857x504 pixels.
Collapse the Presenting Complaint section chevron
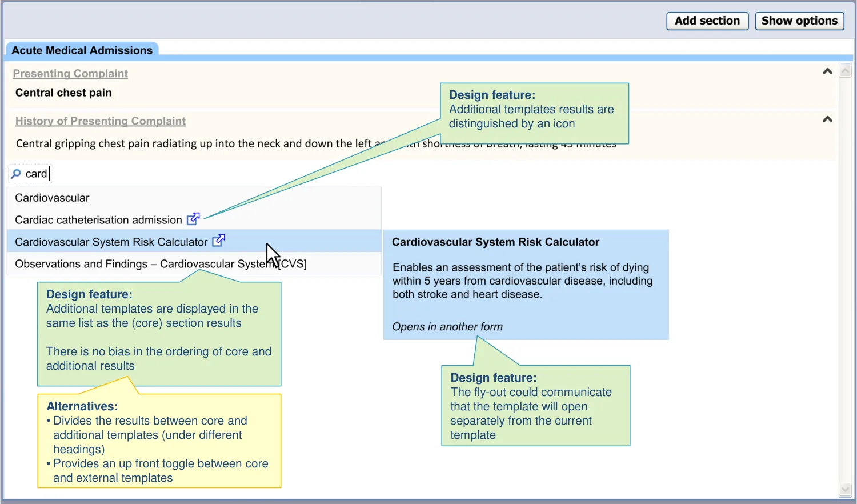coord(827,71)
